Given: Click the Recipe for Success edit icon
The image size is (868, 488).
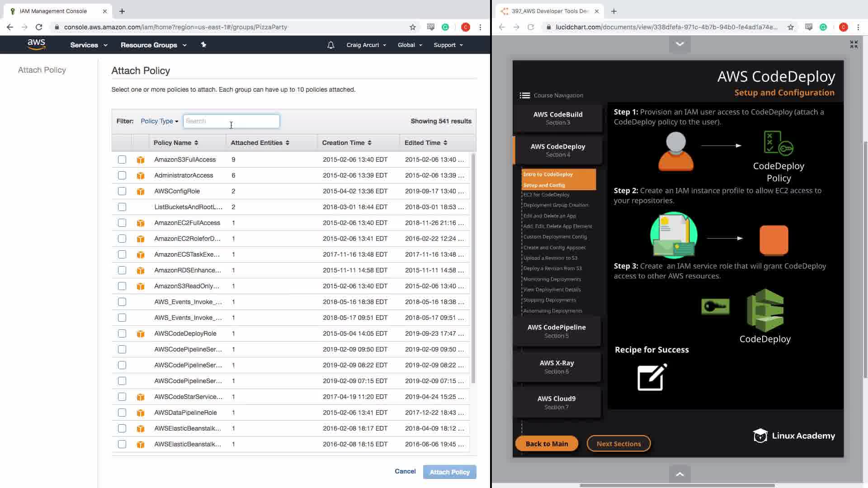Looking at the screenshot, I should coord(652,377).
